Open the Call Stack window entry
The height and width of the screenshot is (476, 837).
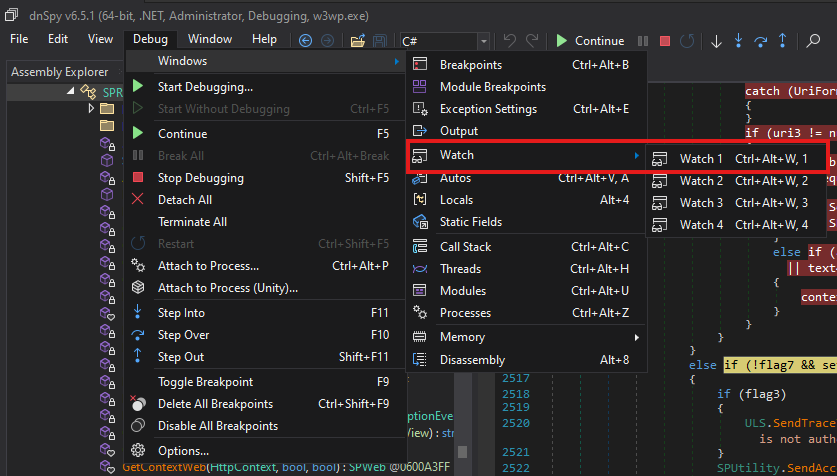(526, 247)
